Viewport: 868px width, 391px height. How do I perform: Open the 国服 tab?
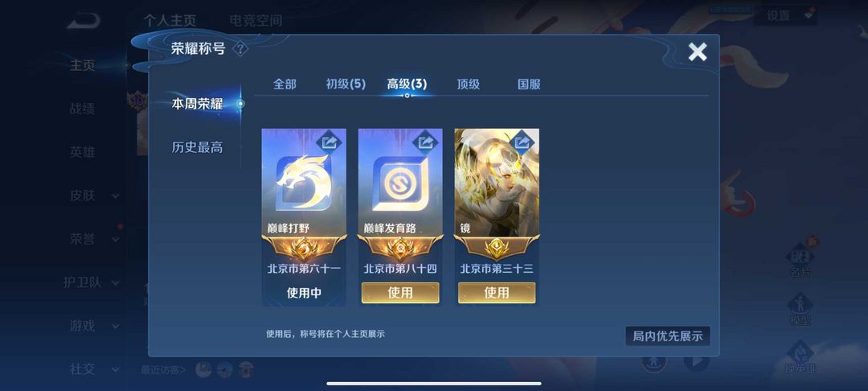(x=529, y=84)
